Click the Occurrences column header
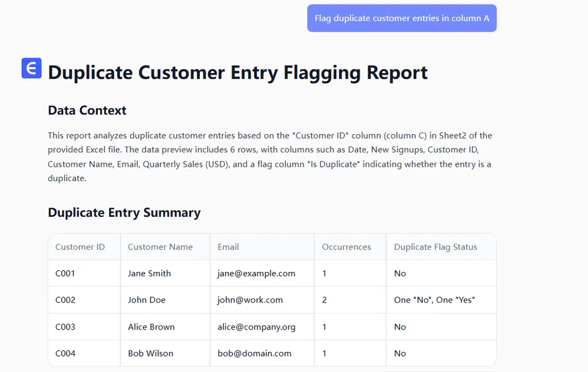Screen dimensions: 588x372 coord(346,247)
